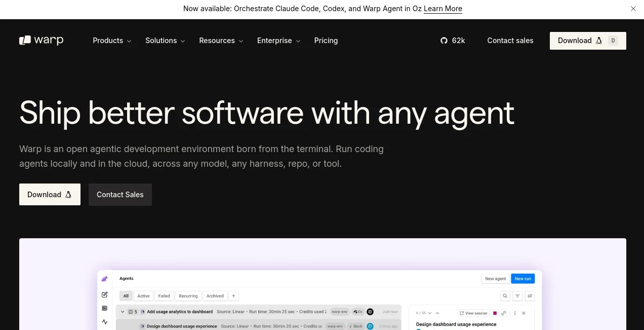Click the warp-env tag on Add usage analytics row
The image size is (644, 330).
pyautogui.click(x=339, y=312)
